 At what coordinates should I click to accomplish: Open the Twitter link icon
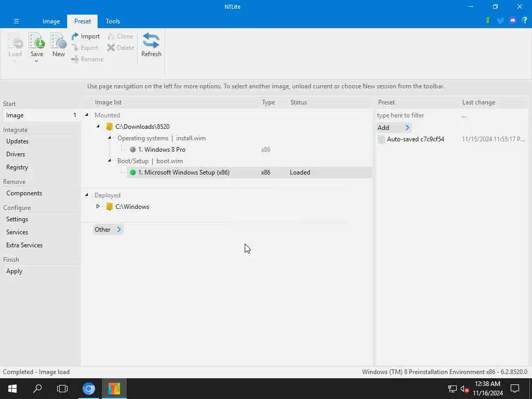point(500,21)
